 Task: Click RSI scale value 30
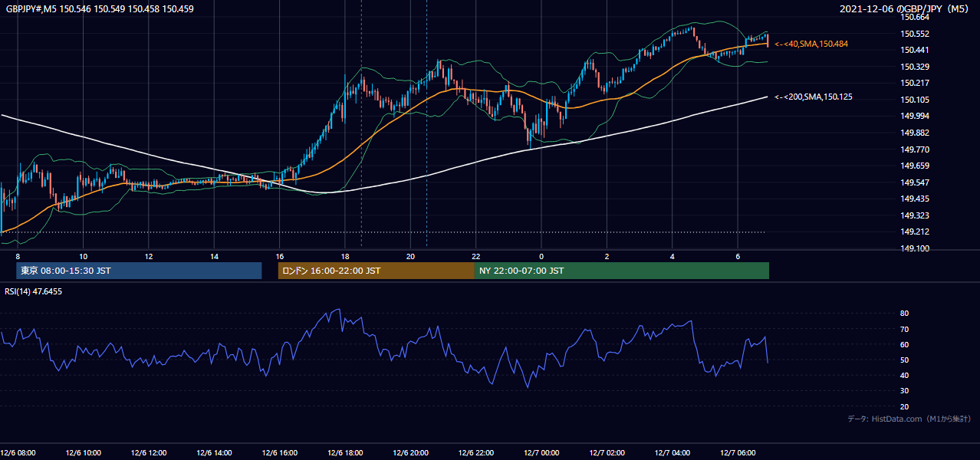(x=904, y=390)
